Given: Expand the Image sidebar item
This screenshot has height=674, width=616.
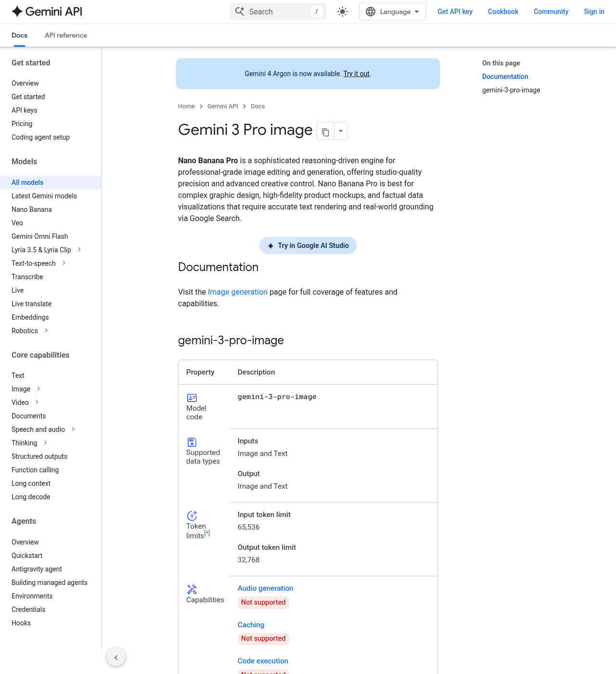Looking at the screenshot, I should pyautogui.click(x=38, y=389).
